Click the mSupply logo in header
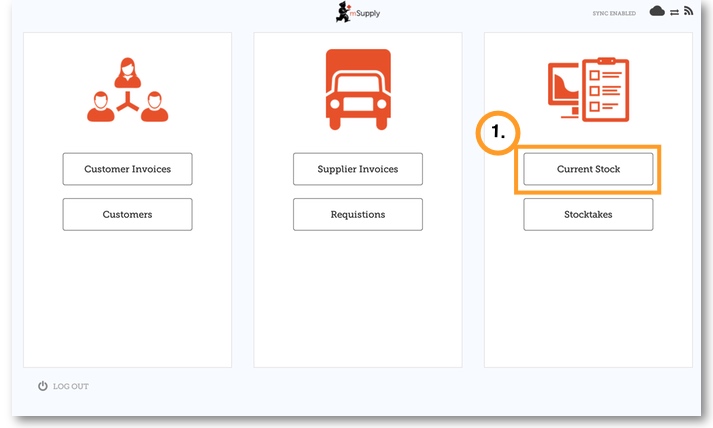The height and width of the screenshot is (428, 713). tap(357, 12)
